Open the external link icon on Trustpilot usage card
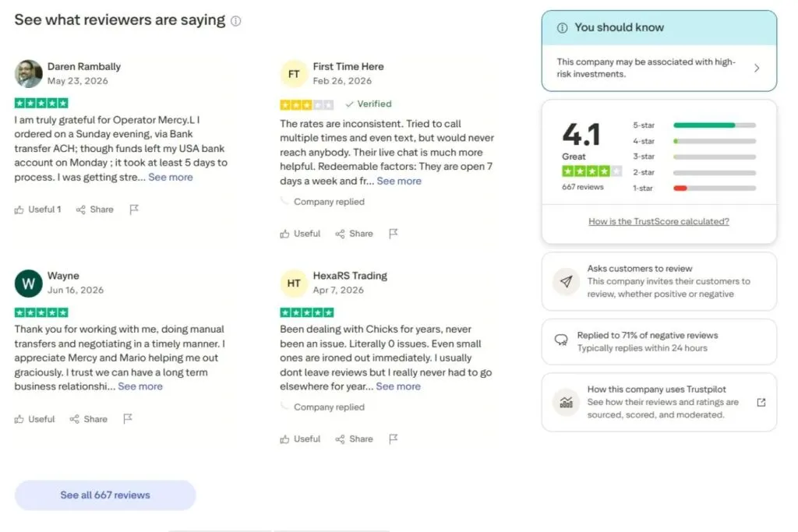 (761, 402)
